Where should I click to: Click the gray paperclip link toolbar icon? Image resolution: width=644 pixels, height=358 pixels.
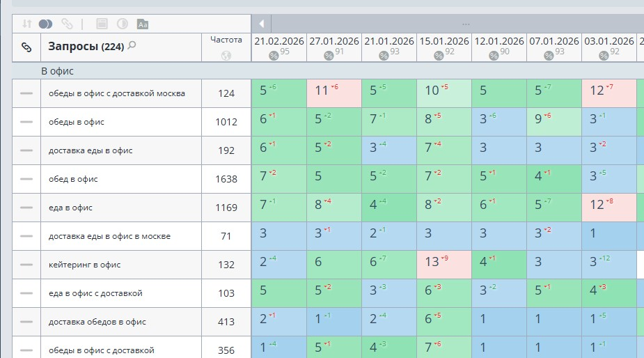pyautogui.click(x=67, y=24)
